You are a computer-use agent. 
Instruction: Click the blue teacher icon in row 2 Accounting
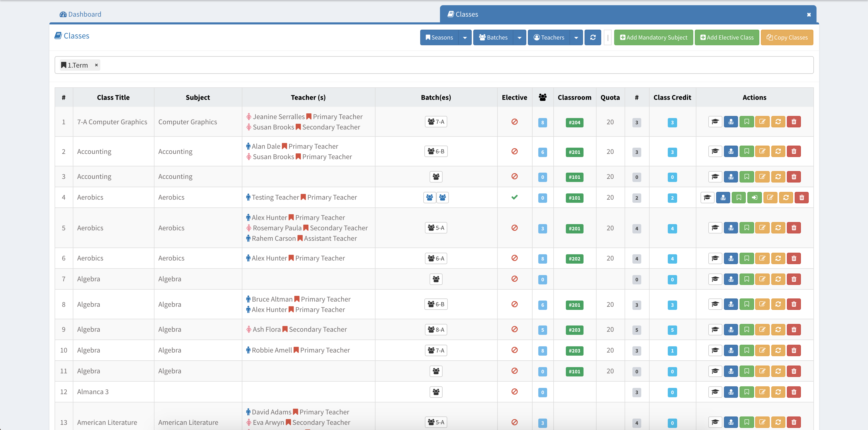731,151
